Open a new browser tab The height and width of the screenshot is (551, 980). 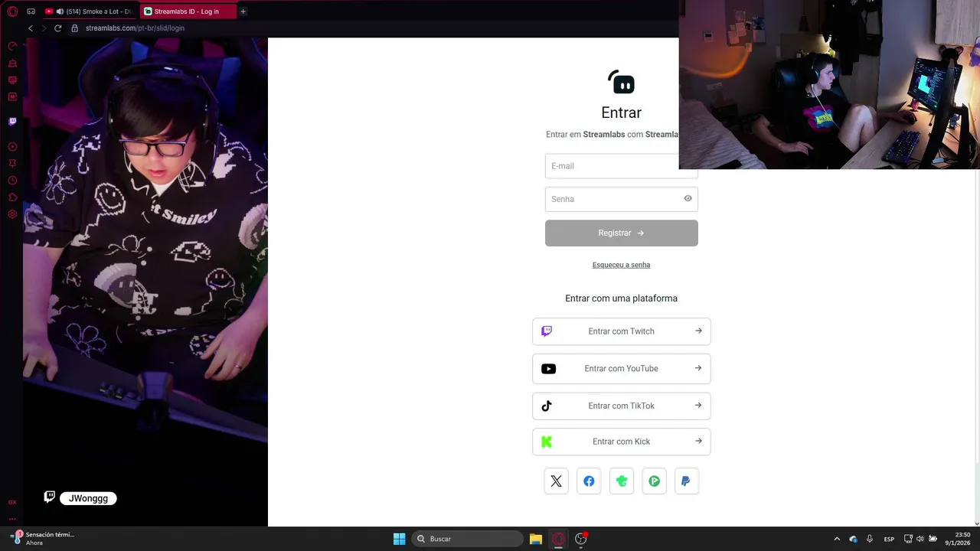pyautogui.click(x=243, y=11)
